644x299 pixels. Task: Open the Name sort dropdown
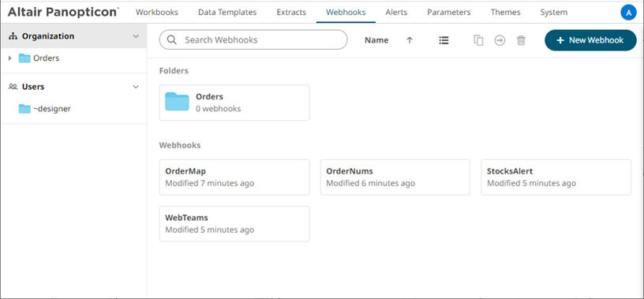click(x=376, y=40)
